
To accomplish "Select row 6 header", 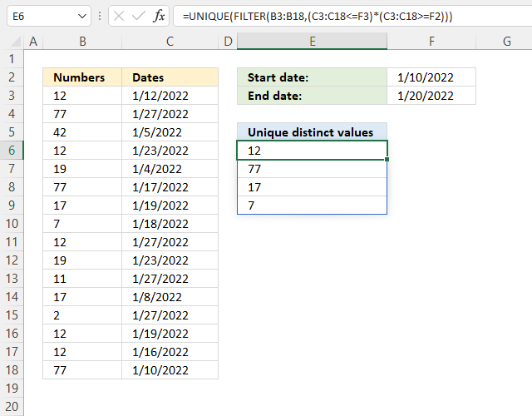I will tap(12, 151).
